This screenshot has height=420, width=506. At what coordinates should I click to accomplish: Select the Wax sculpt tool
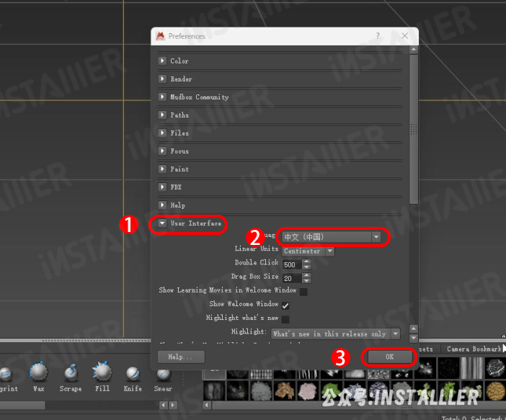pyautogui.click(x=38, y=376)
